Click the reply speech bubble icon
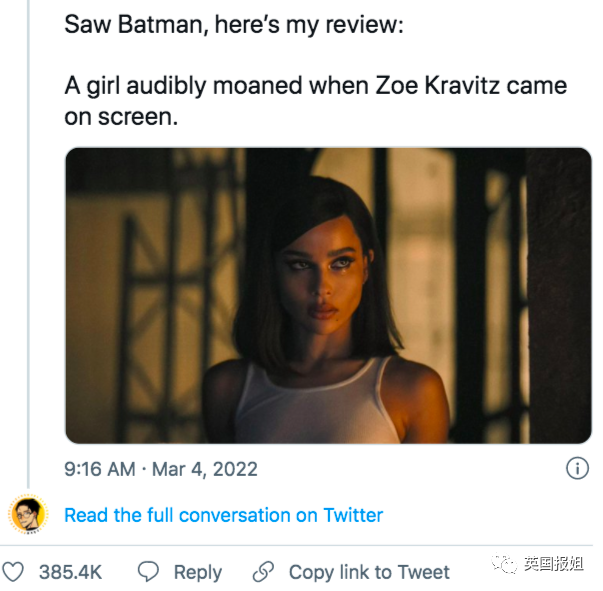Screen dimensions: 603x591 (x=148, y=572)
